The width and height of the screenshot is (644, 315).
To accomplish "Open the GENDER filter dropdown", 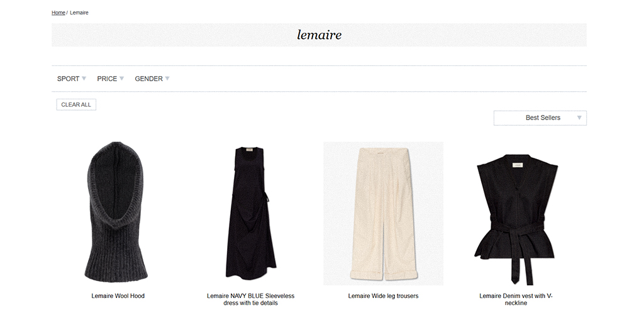I will [149, 79].
